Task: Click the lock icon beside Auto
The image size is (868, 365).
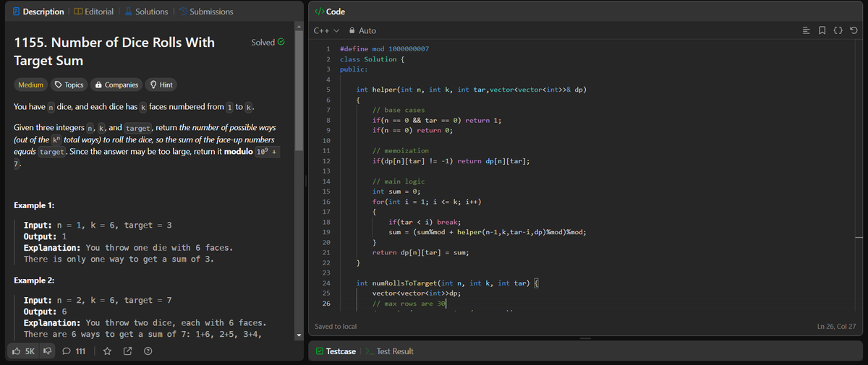Action: click(352, 31)
